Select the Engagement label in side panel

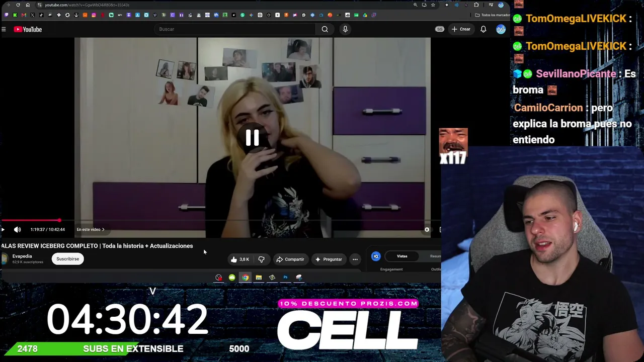coord(391,269)
